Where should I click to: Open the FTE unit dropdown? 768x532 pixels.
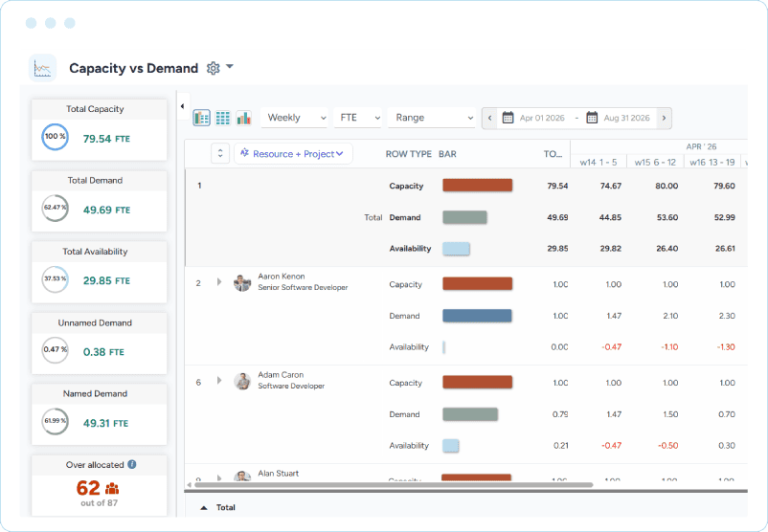coord(358,118)
